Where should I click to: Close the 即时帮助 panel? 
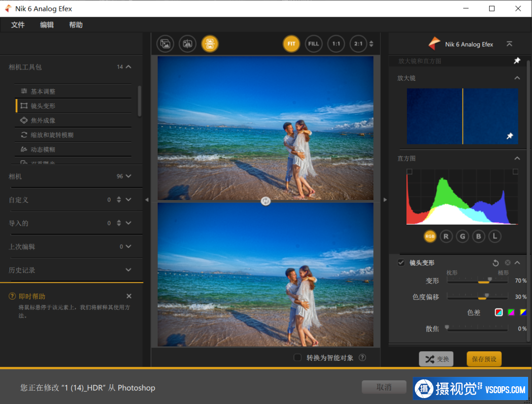tap(129, 296)
